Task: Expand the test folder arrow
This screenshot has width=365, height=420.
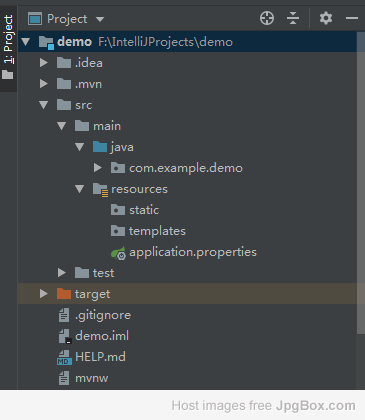Action: click(x=62, y=273)
